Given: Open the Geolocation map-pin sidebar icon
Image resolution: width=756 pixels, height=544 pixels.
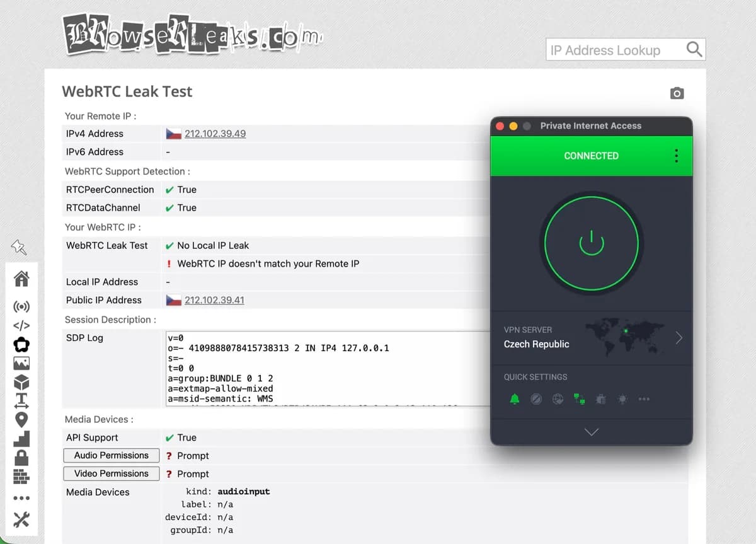Looking at the screenshot, I should coord(21,419).
